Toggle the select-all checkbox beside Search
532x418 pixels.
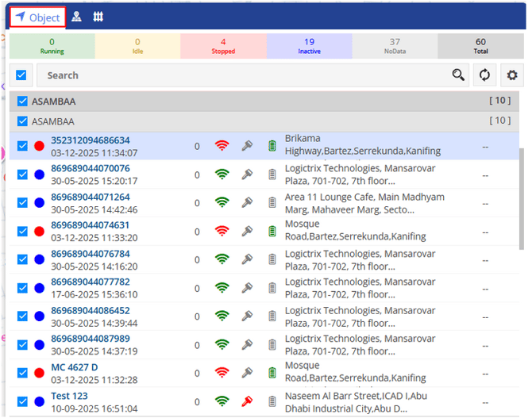[x=21, y=75]
